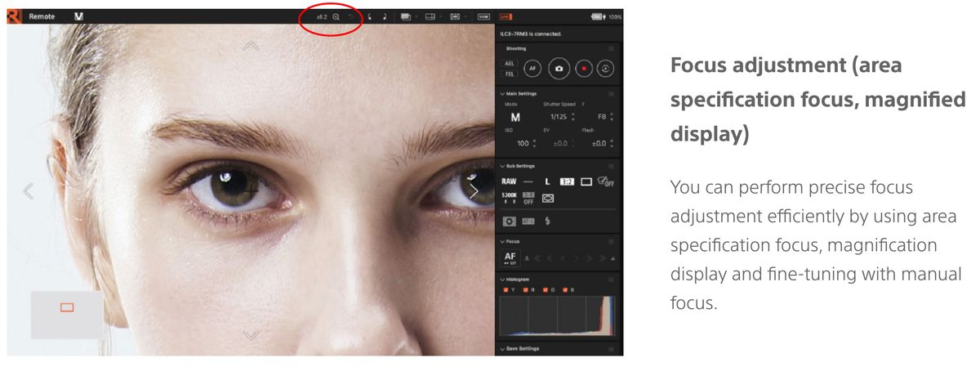Select the RAW file format setting
This screenshot has width=980, height=367.
pyautogui.click(x=509, y=181)
